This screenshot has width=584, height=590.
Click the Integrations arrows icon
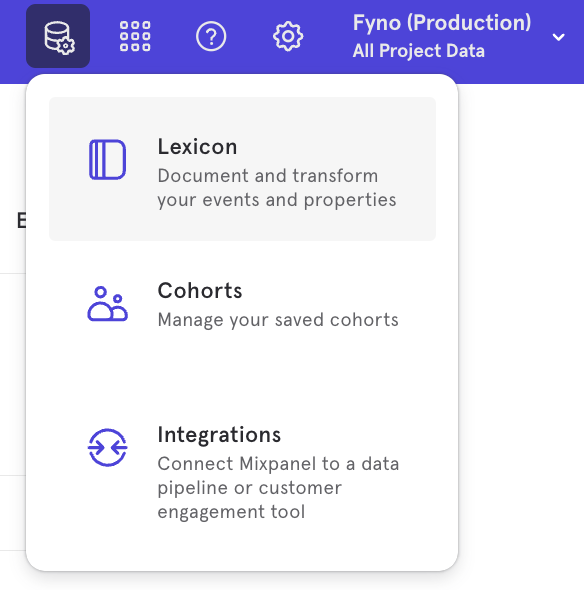click(x=108, y=448)
